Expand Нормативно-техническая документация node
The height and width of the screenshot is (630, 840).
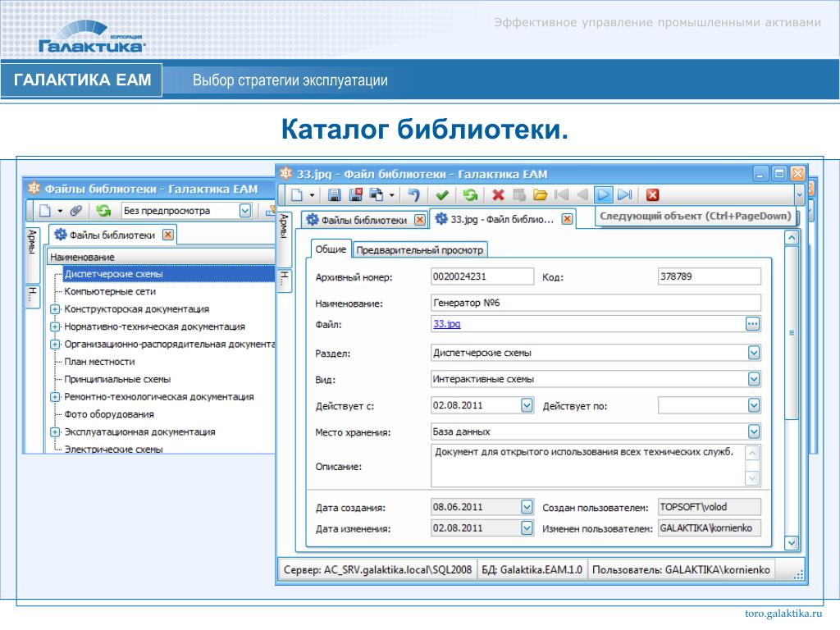[55, 326]
